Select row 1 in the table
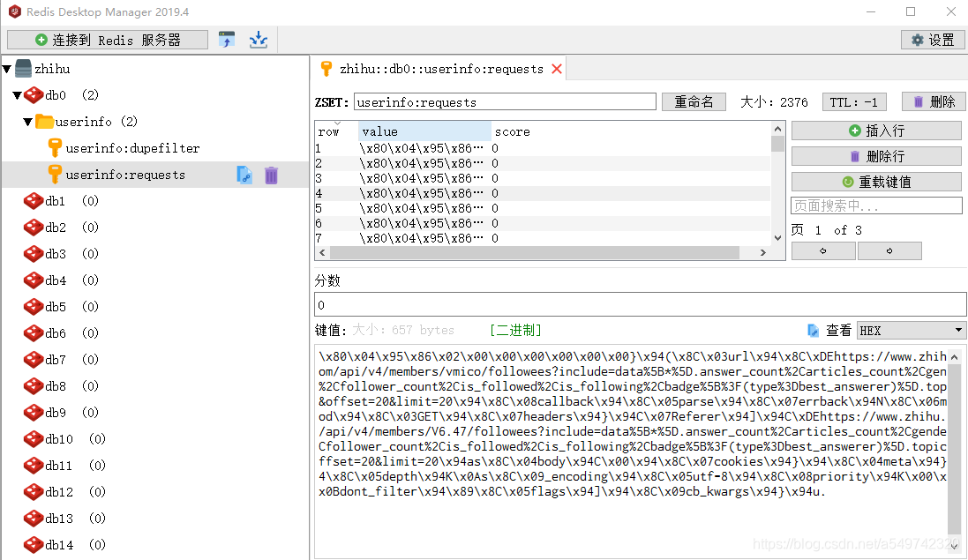Image resolution: width=968 pixels, height=560 pixels. (x=543, y=149)
